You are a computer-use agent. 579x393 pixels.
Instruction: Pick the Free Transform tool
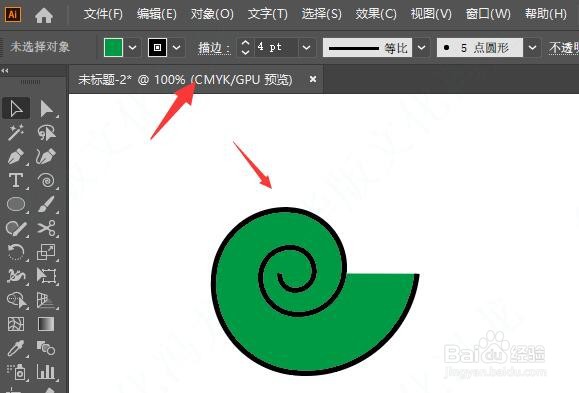coord(47,276)
